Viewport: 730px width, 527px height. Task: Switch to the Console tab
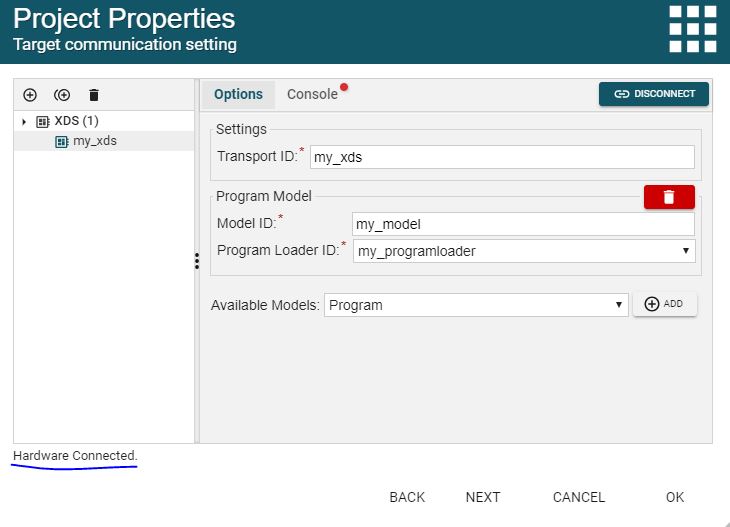pos(312,94)
